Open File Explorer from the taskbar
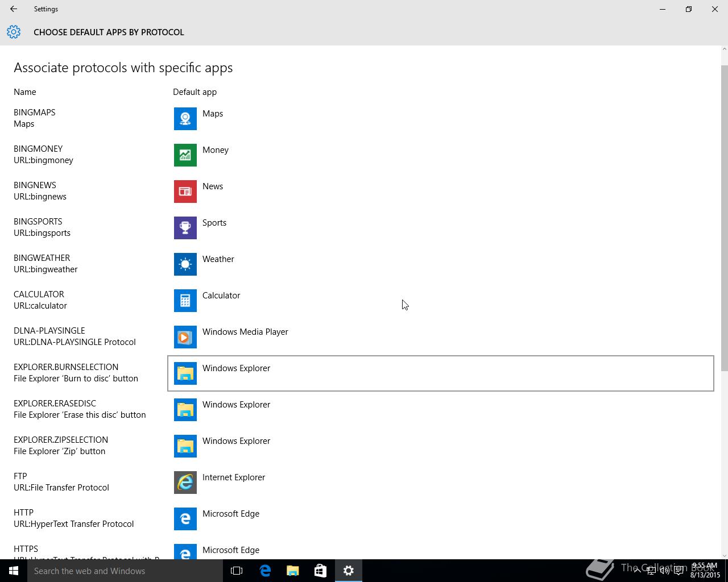Viewport: 728px width, 582px height. point(293,571)
